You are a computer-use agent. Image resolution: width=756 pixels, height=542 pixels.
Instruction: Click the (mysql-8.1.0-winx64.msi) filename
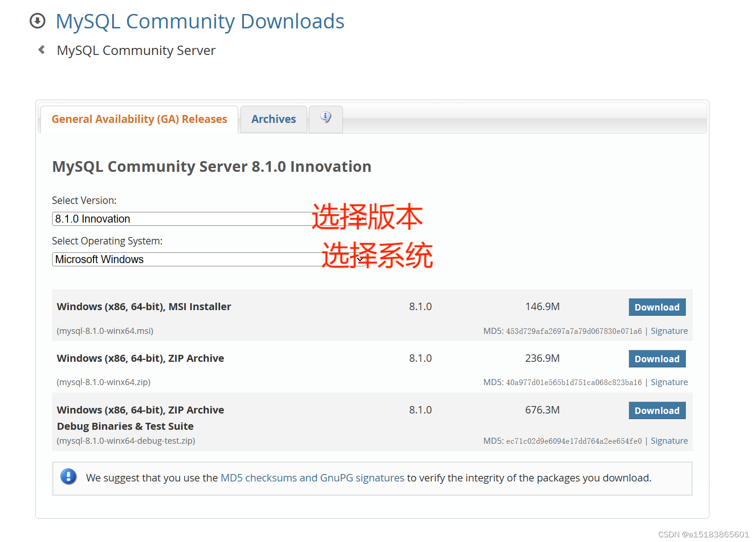[105, 331]
